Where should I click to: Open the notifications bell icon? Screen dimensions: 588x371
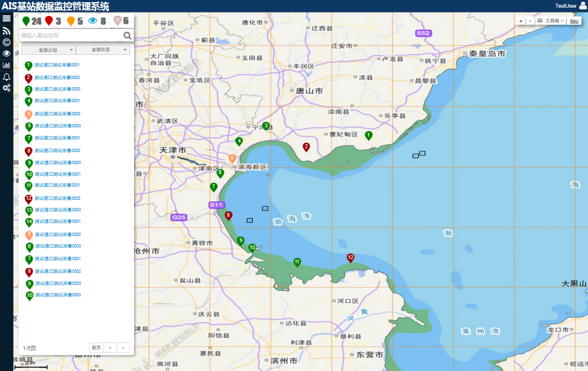point(6,77)
